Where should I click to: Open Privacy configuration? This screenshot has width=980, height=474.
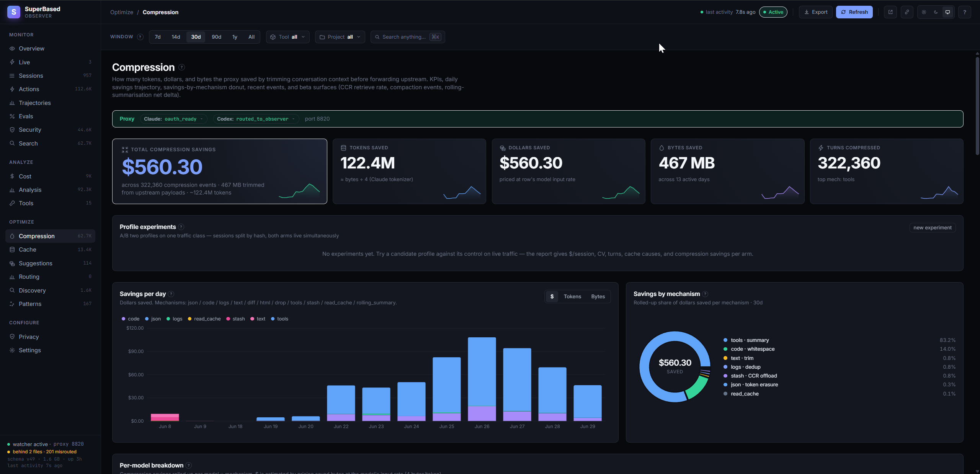coord(50,337)
